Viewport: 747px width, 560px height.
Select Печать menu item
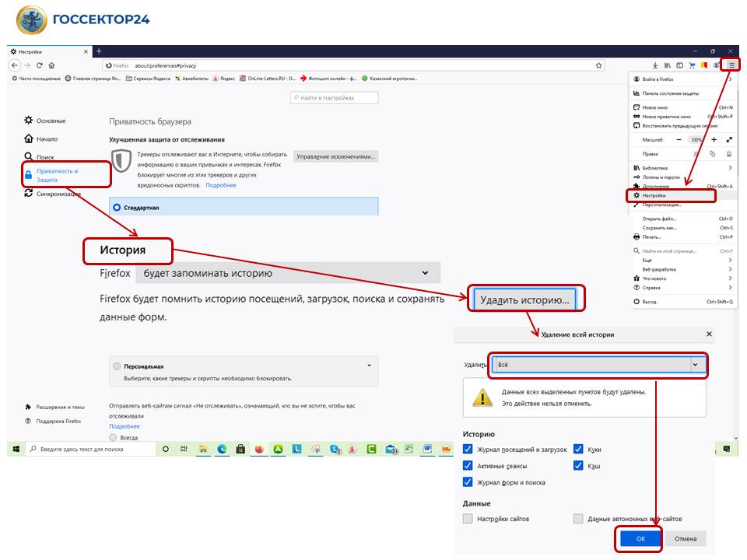pos(683,236)
